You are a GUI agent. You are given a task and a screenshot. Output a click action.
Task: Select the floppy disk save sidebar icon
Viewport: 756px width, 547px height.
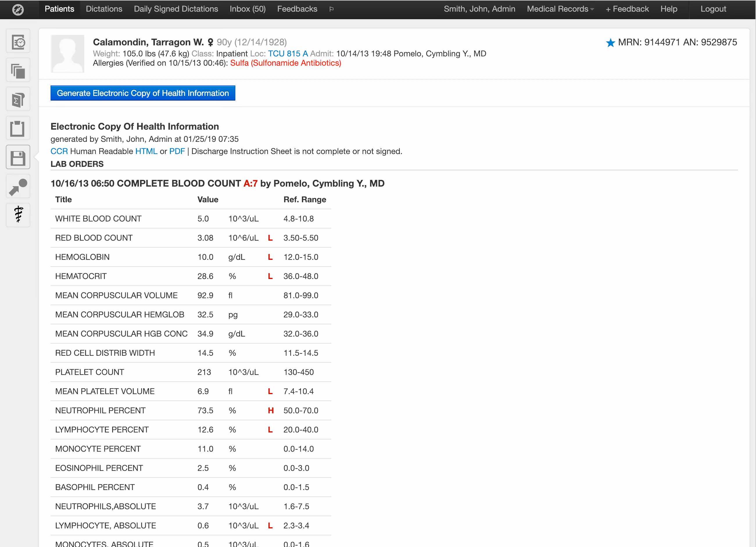[x=18, y=158]
